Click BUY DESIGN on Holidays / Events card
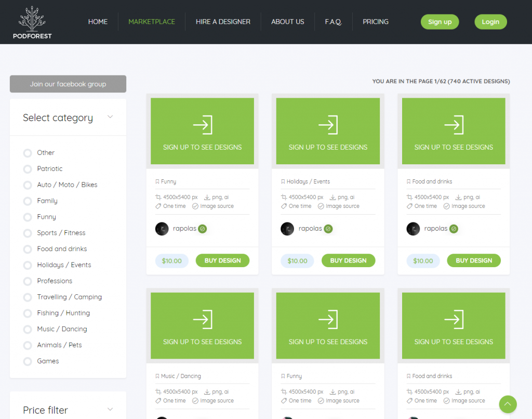 point(348,260)
